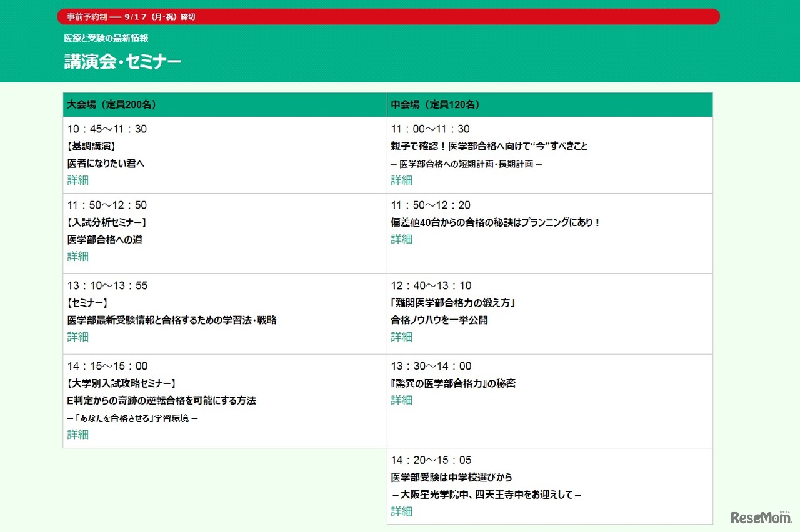Click the title 医学部最新受験情報と合格するための学習法･戦略

pyautogui.click(x=172, y=320)
